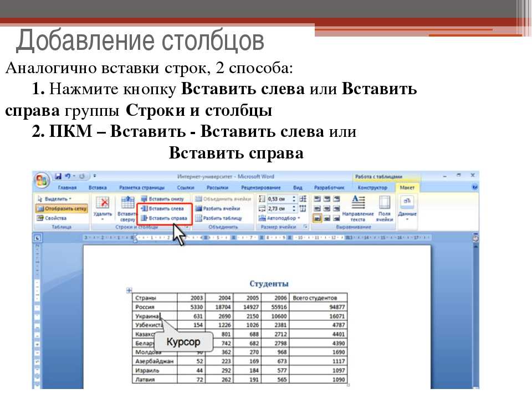Image resolution: width=532 pixels, height=399 pixels.
Task: Click Поля ячейки icon
Action: 385,203
